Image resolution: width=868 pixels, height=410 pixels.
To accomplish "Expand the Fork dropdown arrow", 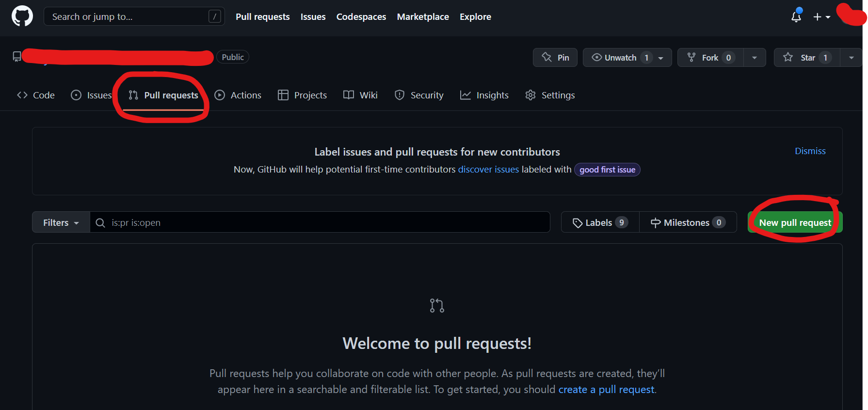I will pos(755,57).
